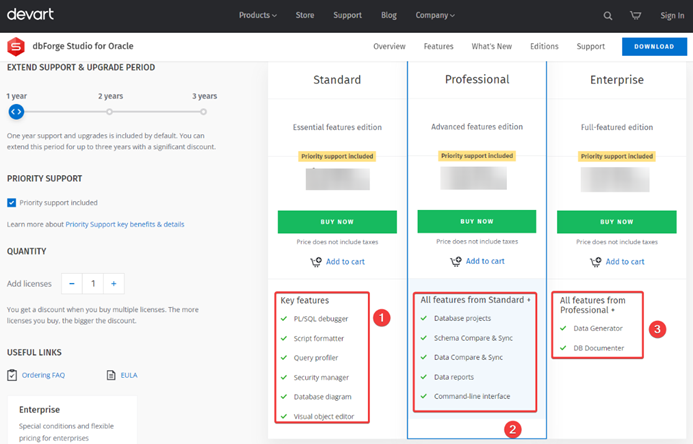Click the dbForge Studio product icon

pyautogui.click(x=15, y=46)
